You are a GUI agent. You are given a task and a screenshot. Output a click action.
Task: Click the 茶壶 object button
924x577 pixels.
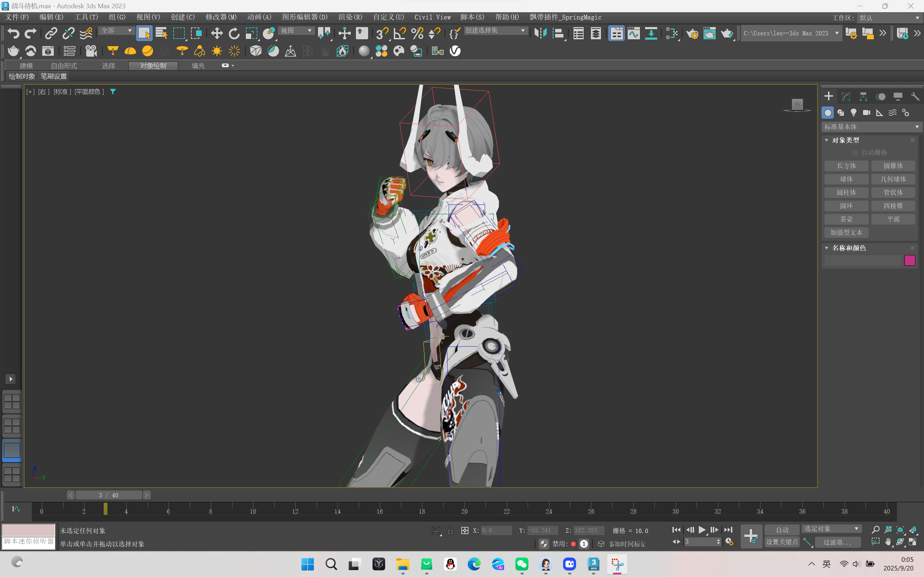[x=846, y=219]
